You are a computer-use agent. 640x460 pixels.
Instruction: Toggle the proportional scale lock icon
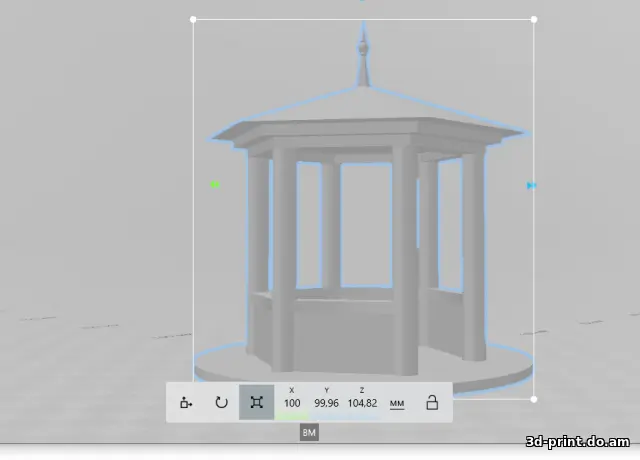click(432, 402)
